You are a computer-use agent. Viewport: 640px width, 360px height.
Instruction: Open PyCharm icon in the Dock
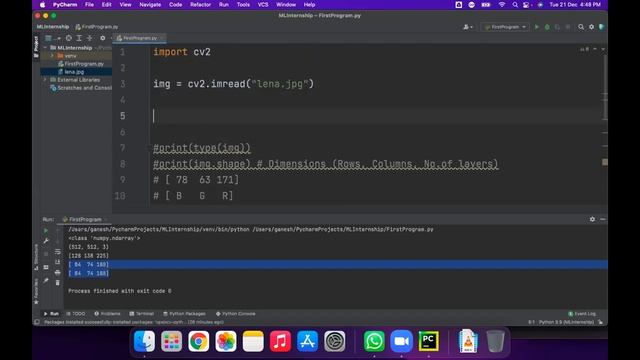(429, 341)
